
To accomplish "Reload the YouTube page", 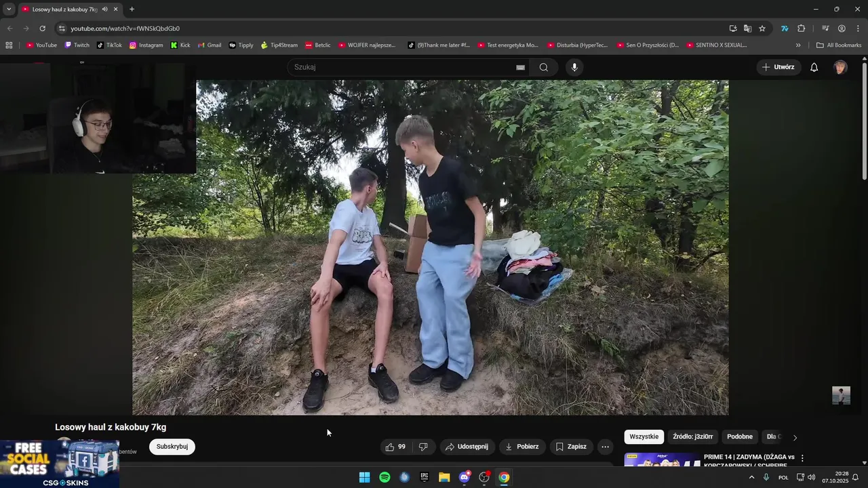I will pyautogui.click(x=42, y=28).
